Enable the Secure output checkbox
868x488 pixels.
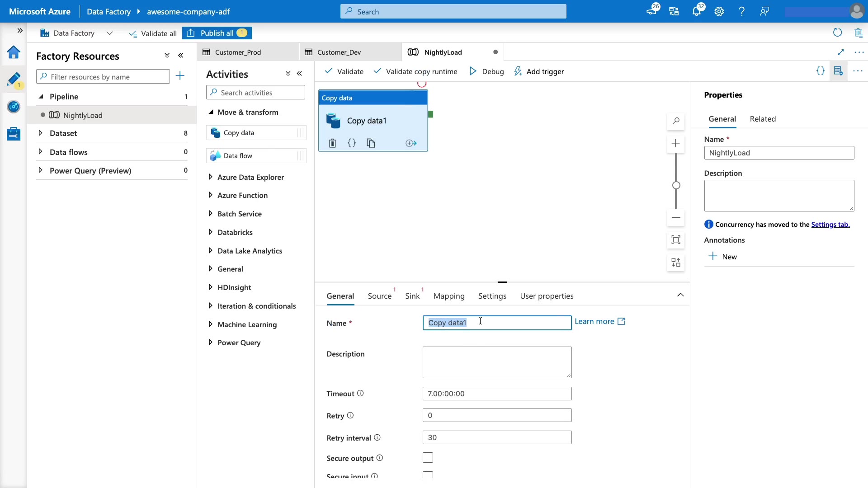pyautogui.click(x=428, y=458)
